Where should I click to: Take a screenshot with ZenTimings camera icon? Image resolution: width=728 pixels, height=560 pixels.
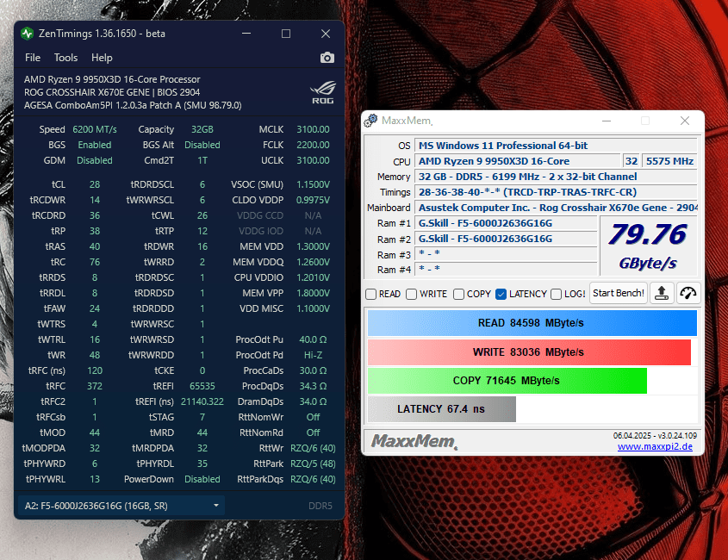(327, 58)
